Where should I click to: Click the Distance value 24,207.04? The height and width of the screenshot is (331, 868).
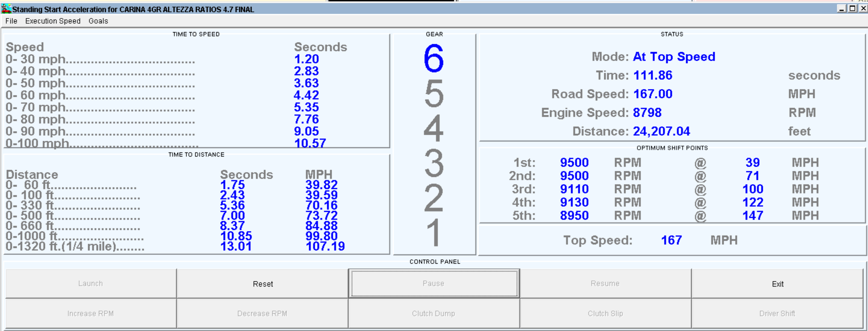pos(661,131)
